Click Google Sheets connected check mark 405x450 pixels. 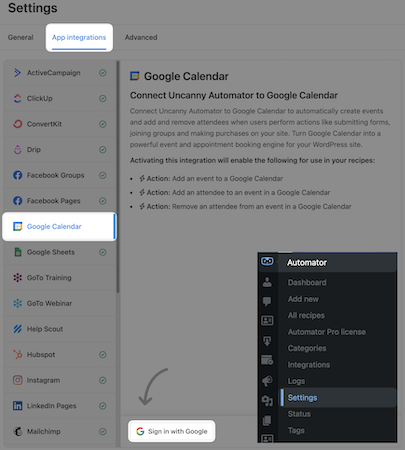[103, 252]
